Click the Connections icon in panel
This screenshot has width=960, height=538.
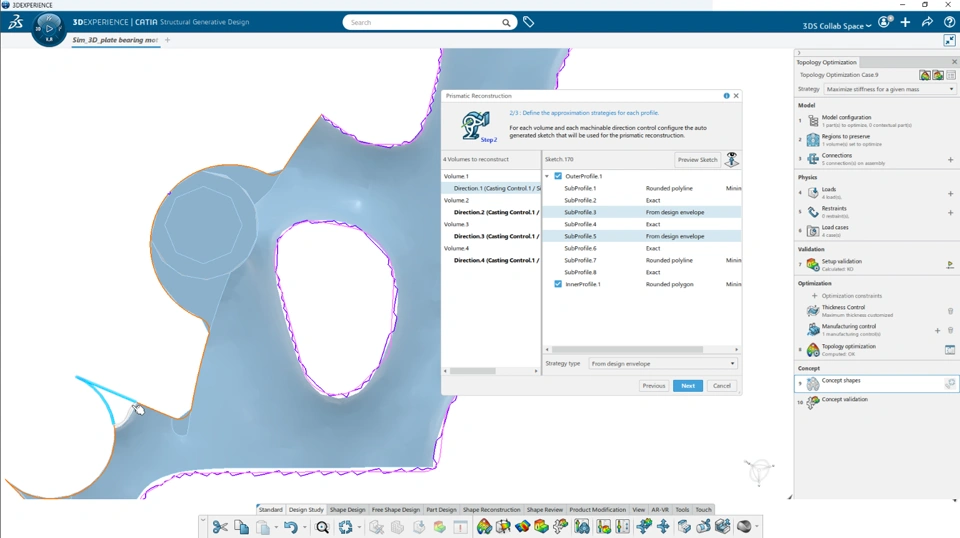point(813,159)
